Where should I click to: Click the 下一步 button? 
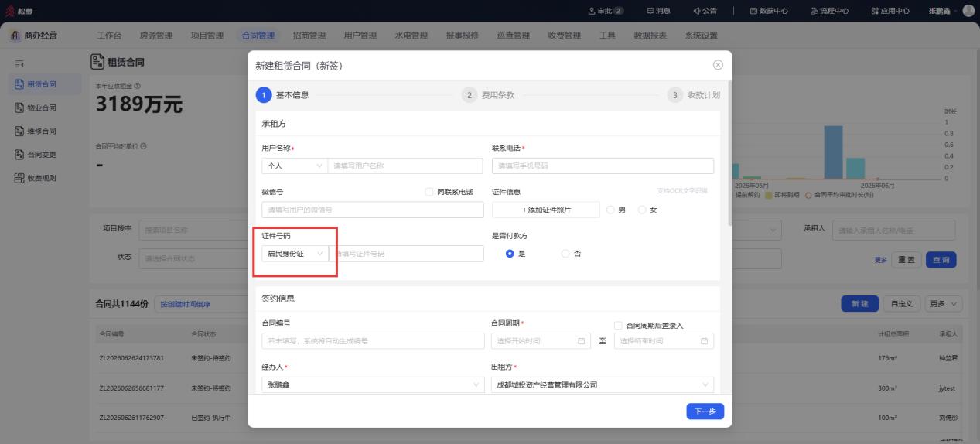point(705,412)
